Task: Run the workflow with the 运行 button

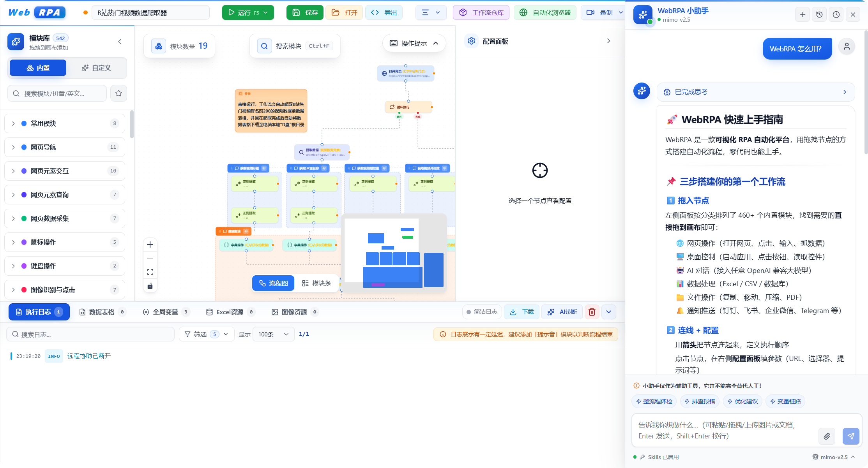Action: pos(243,12)
